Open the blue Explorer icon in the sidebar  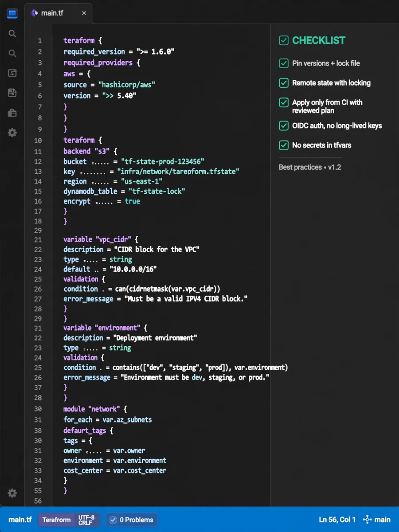click(x=12, y=13)
